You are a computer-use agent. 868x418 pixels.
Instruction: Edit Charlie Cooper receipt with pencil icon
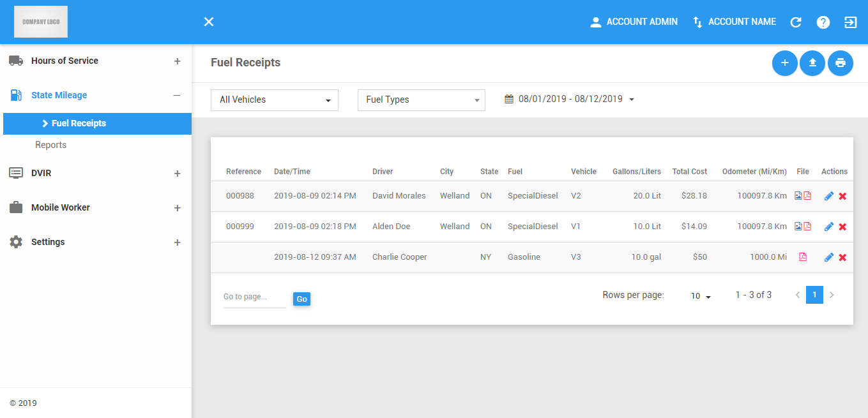tap(829, 257)
